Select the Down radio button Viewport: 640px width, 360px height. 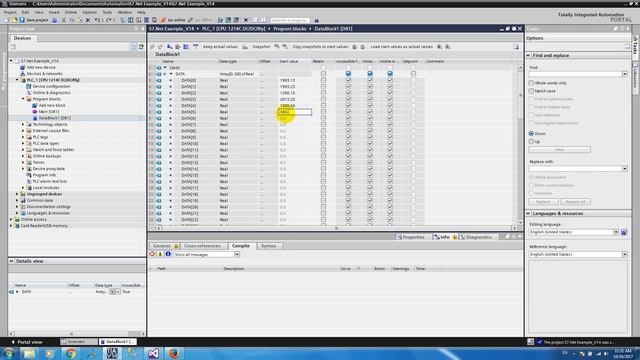pos(531,133)
